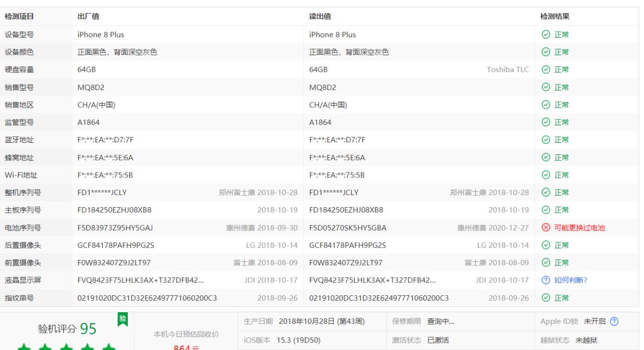Click the Apple ID锁 未开启 value

595,321
